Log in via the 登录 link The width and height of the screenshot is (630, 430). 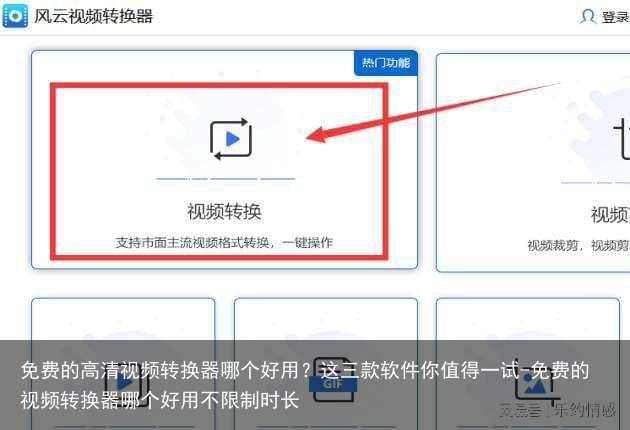pos(614,17)
